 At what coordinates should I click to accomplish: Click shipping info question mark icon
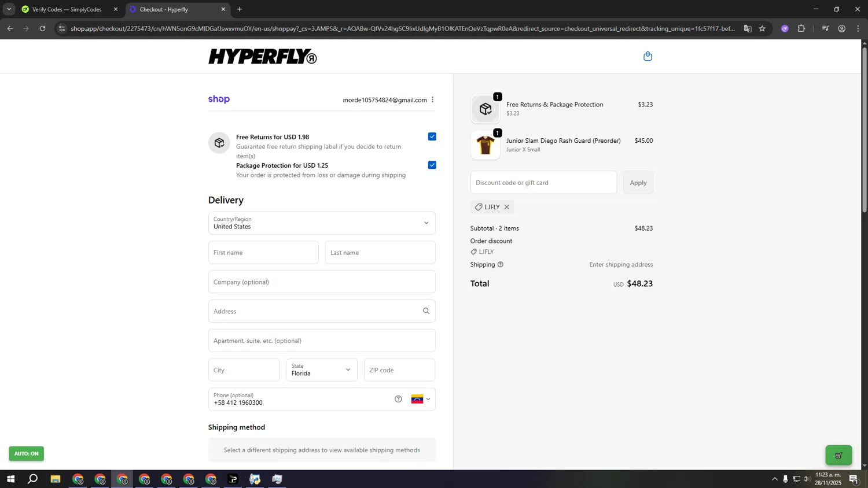coord(501,264)
